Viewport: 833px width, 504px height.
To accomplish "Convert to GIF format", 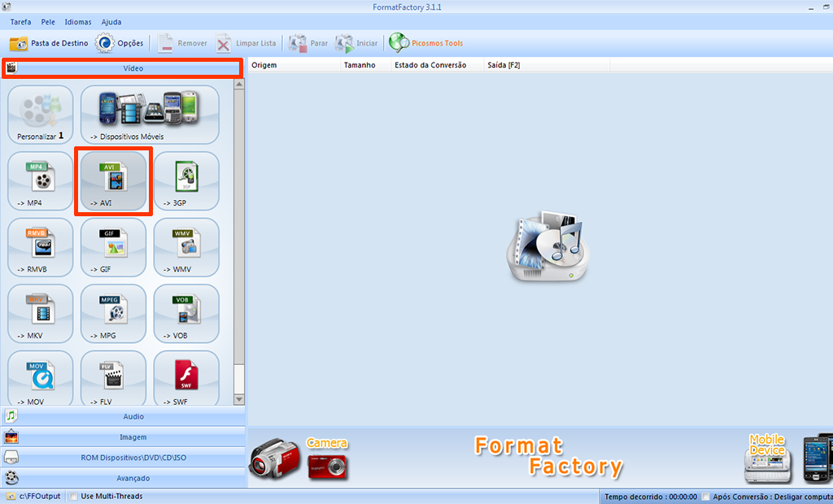I will coord(113,247).
